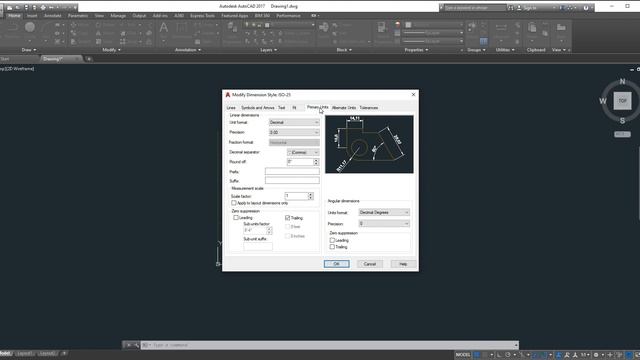Screen dimensions: 640x360
Task: Click the S compass direction on ViewCube
Action: (622, 120)
